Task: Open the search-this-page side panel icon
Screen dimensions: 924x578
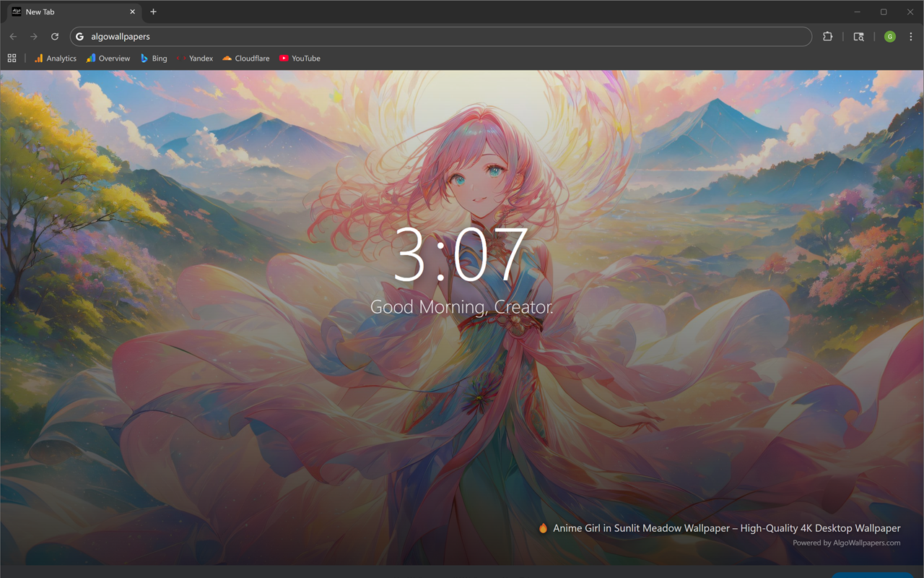Action: click(858, 36)
